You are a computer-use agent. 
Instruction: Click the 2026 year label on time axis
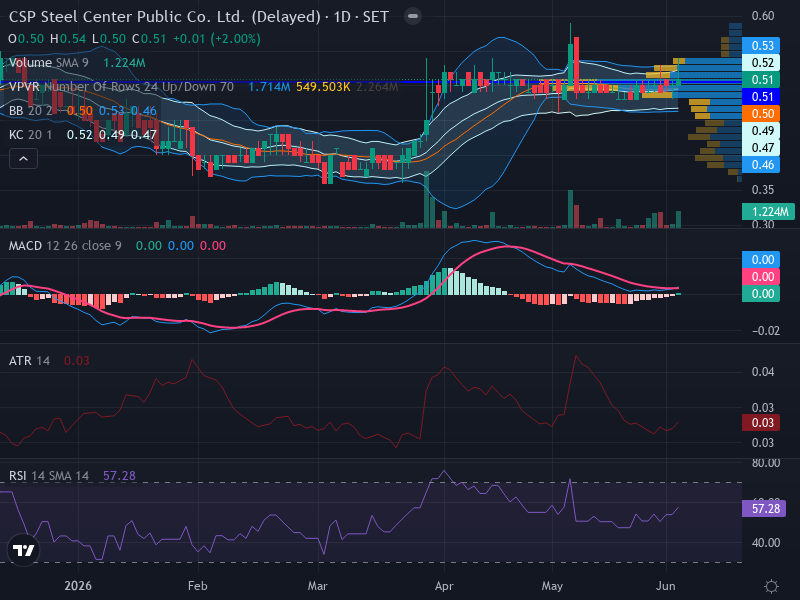(x=78, y=586)
